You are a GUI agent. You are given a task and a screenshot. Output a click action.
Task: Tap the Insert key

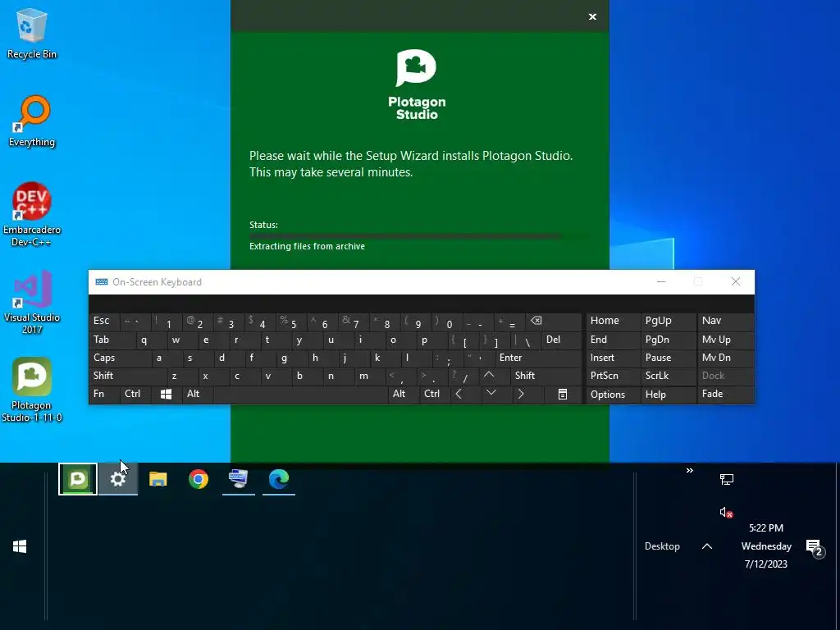click(x=613, y=358)
